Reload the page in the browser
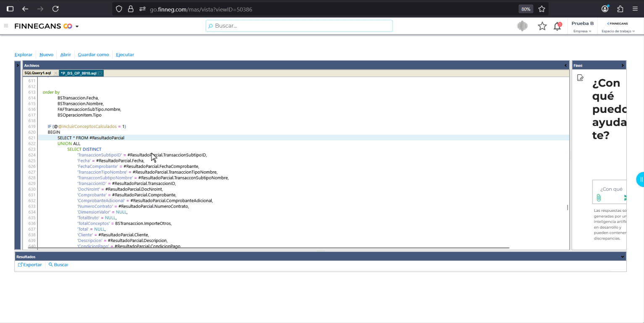 [x=55, y=9]
